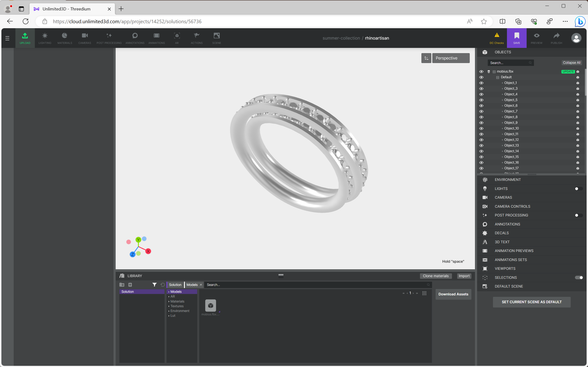Hide Object_5 using its eye icon
Screen dimensions: 588x367
(481, 100)
